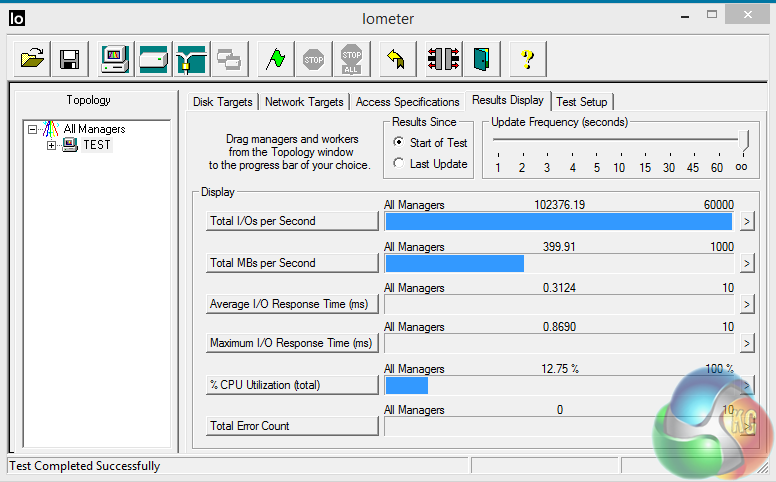
Task: Click the 102376.19 IOPS value
Action: tap(559, 205)
